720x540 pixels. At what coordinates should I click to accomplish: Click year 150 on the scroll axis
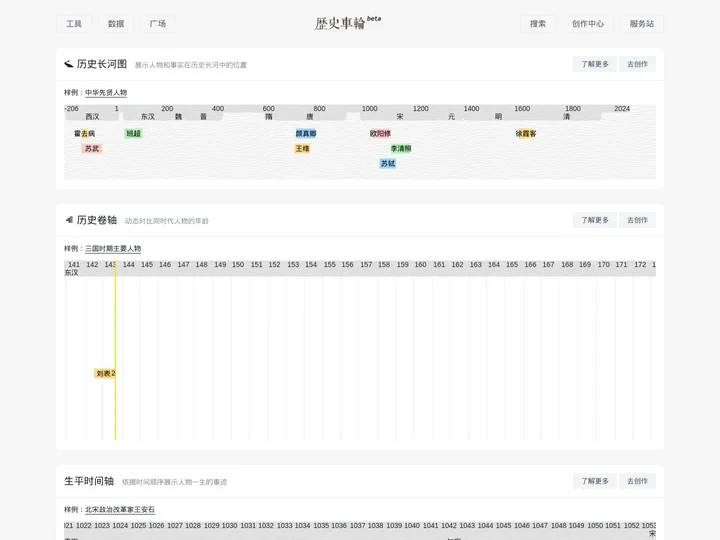tap(238, 264)
